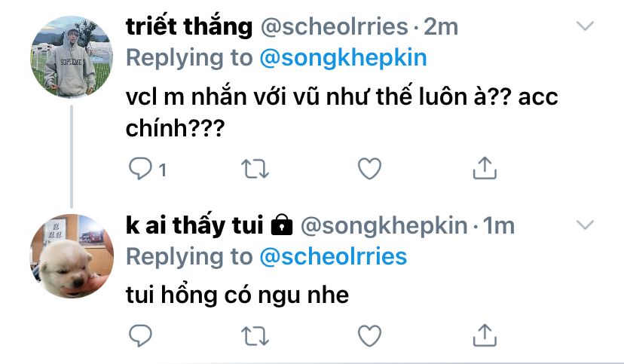Image resolution: width=624 pixels, height=364 pixels.
Task: Open options chevron on k ai thấy tui's tweet
Action: [x=585, y=225]
